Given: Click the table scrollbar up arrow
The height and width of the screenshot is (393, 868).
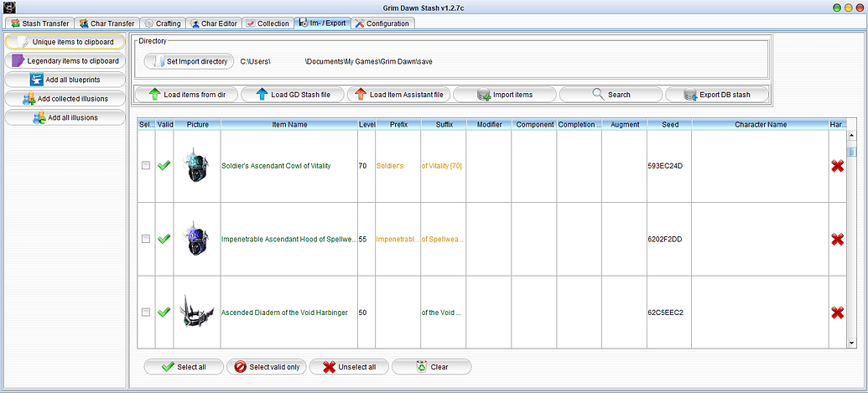Looking at the screenshot, I should [x=852, y=135].
